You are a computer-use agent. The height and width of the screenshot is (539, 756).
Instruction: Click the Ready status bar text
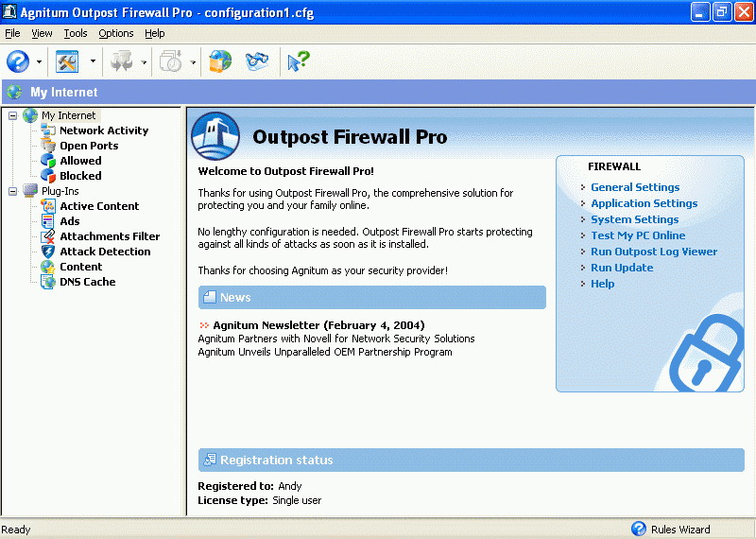click(x=16, y=530)
